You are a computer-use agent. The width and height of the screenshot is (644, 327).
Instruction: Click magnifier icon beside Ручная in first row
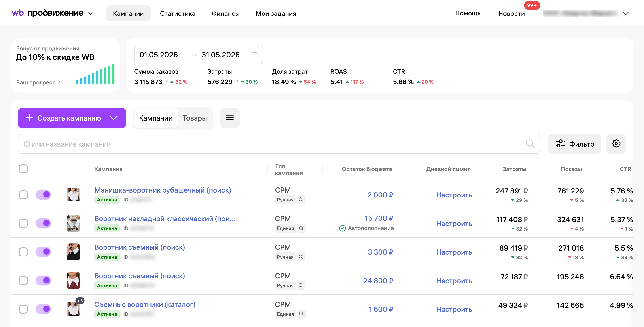pos(301,200)
